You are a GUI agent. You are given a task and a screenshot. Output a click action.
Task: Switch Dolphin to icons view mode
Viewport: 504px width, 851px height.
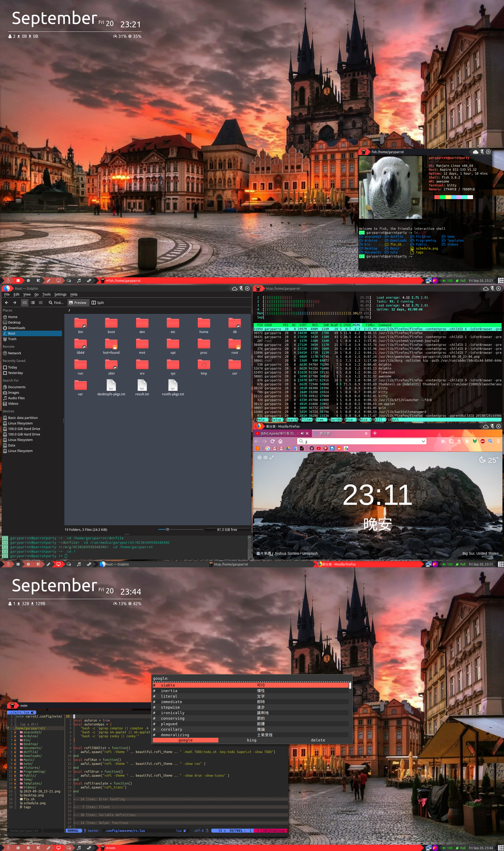coord(24,302)
